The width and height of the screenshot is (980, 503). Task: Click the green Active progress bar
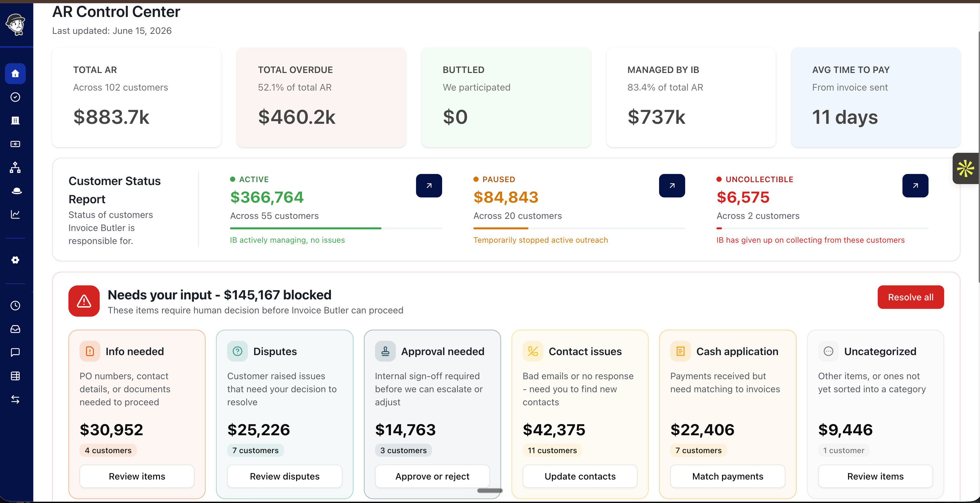(336, 228)
